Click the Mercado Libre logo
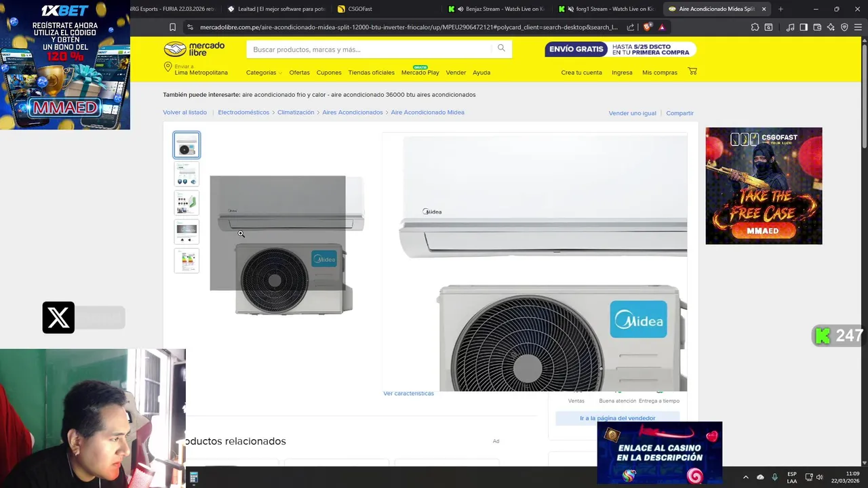This screenshot has width=868, height=488. [x=194, y=49]
